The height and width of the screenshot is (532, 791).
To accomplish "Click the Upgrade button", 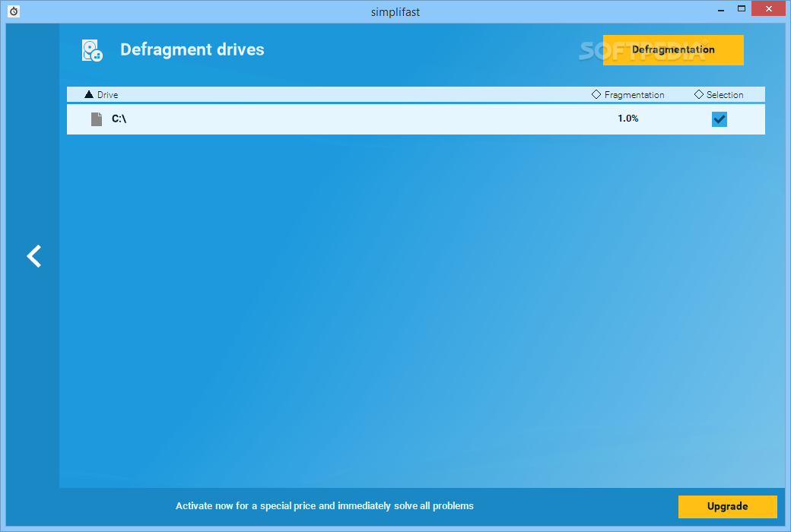I will click(x=727, y=506).
